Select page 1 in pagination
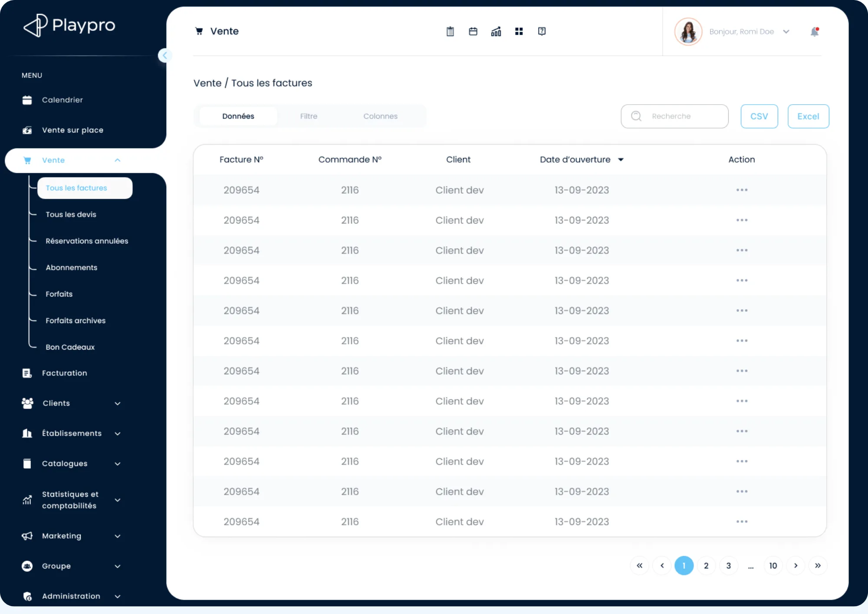 (x=684, y=566)
